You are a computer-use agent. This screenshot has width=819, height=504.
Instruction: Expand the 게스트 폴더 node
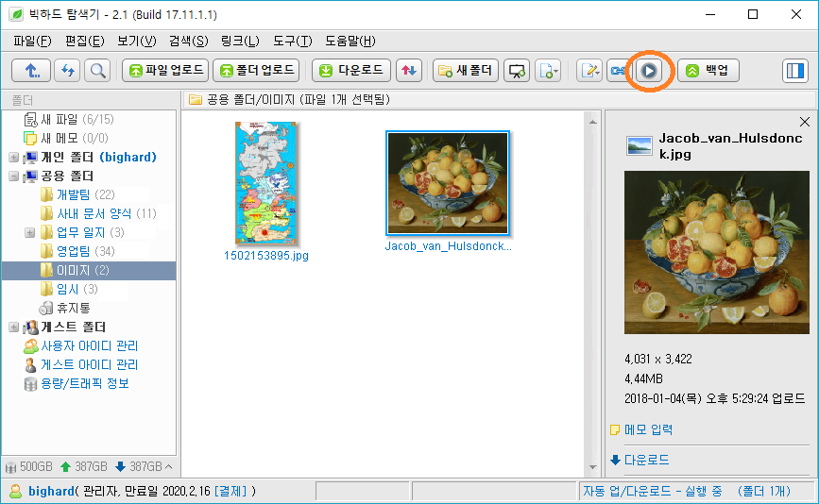(14, 328)
